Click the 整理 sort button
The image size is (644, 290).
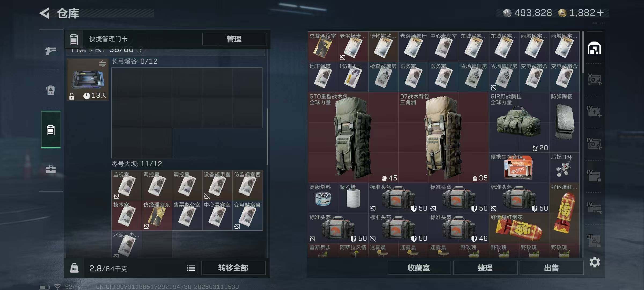485,268
